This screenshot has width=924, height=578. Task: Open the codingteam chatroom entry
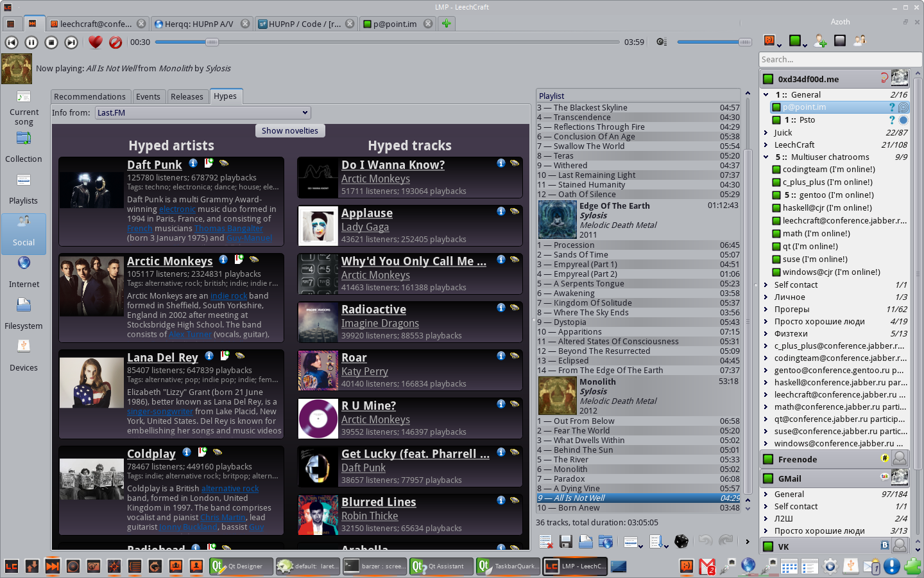point(840,170)
